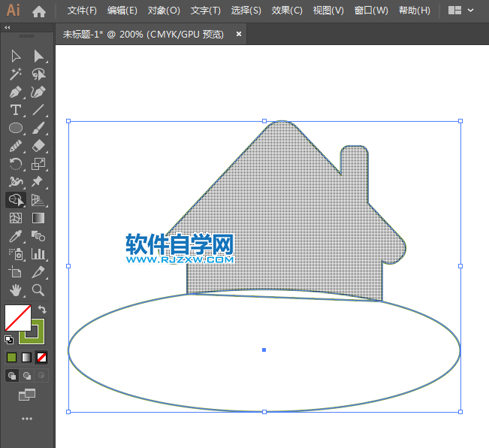Image resolution: width=489 pixels, height=448 pixels.
Task: Select the Ellipse tool
Action: point(16,128)
